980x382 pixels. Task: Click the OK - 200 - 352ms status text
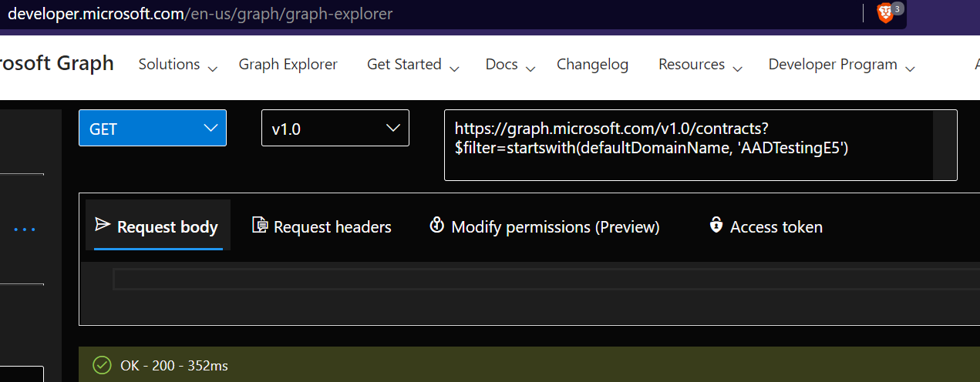pos(174,365)
